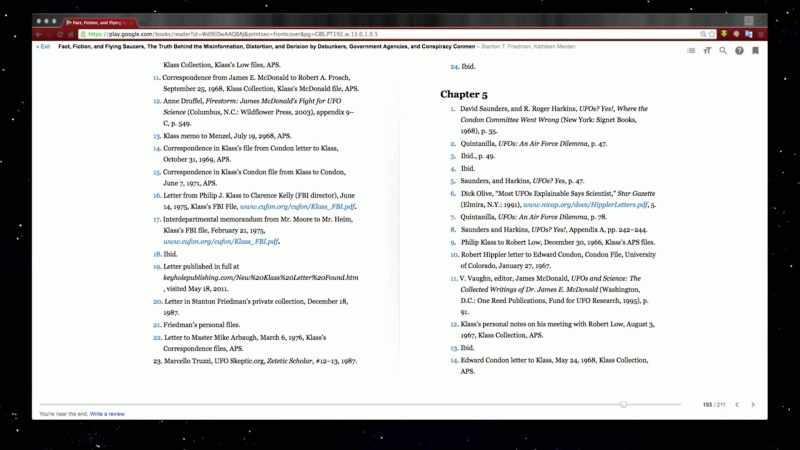Bookmark this page with the bookmark icon

756,51
